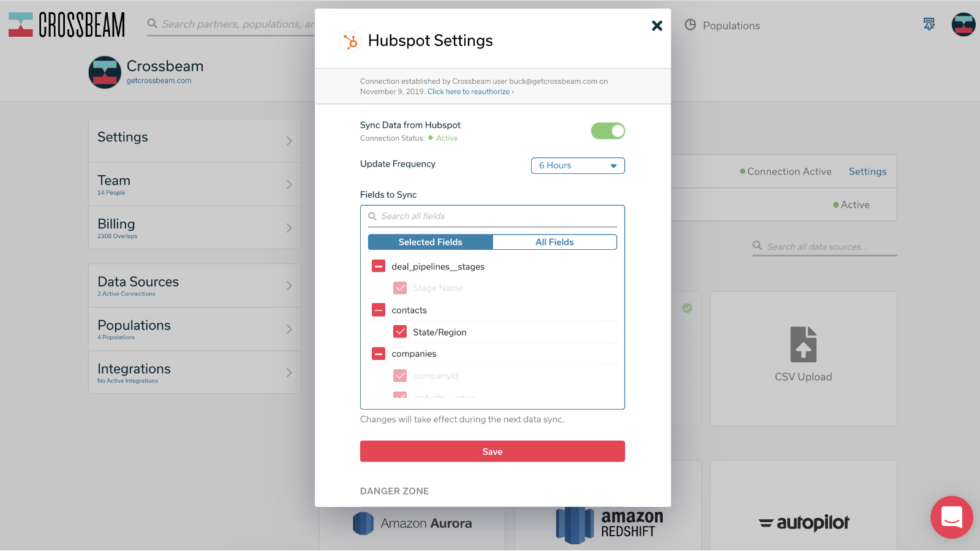Image resolution: width=980 pixels, height=551 pixels.
Task: Click the No Active Integrations text
Action: coord(127,381)
